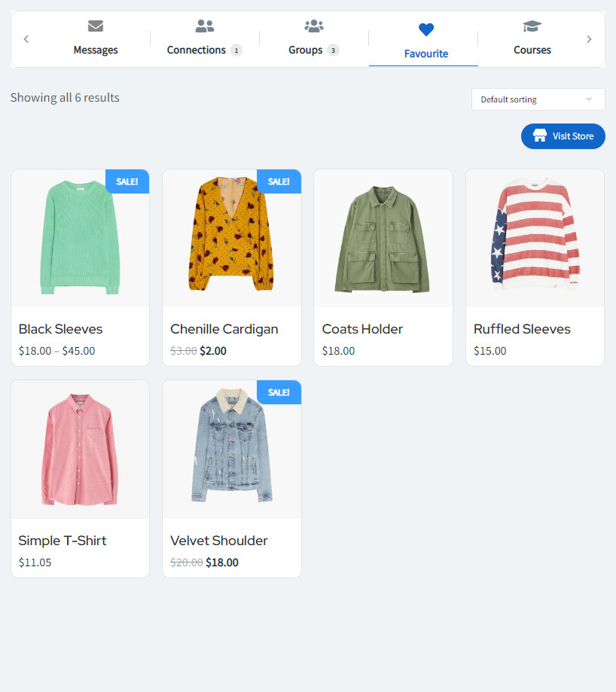The height and width of the screenshot is (692, 616).
Task: Click the Favourite heart icon
Action: (x=426, y=29)
